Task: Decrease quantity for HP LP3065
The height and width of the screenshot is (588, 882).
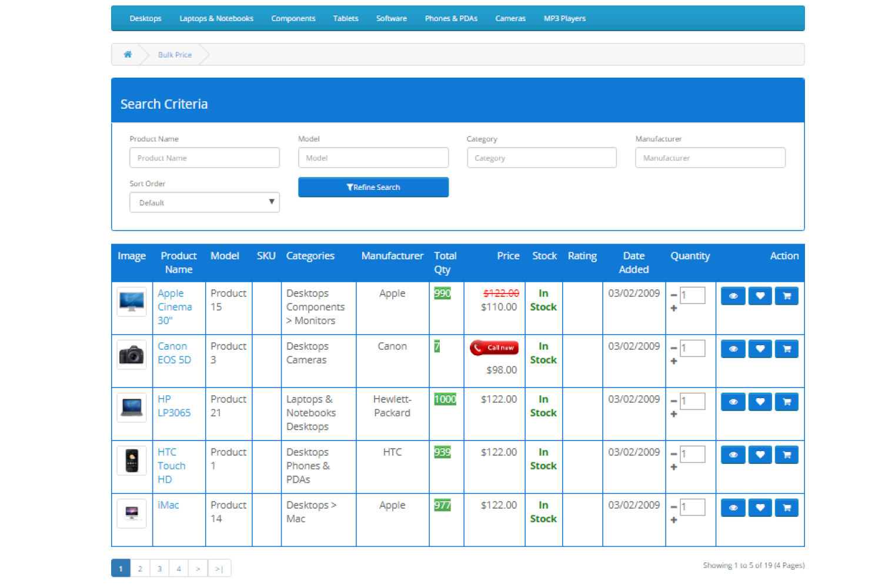Action: (x=674, y=401)
